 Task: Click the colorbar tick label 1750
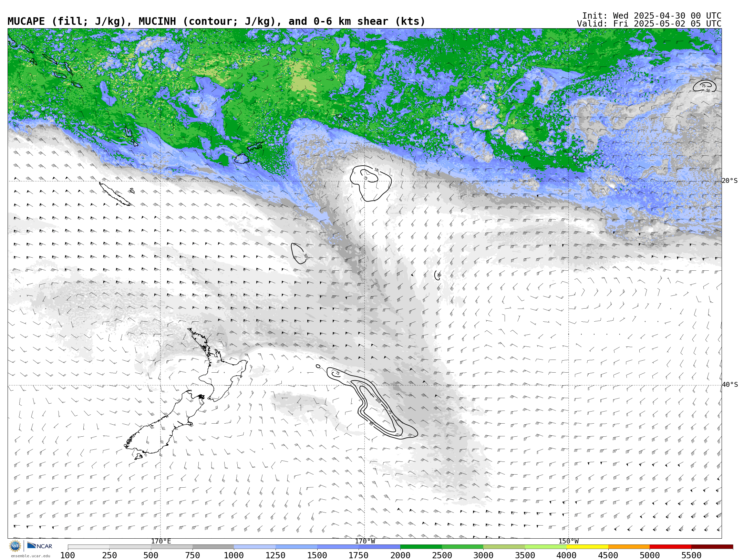[x=359, y=556]
